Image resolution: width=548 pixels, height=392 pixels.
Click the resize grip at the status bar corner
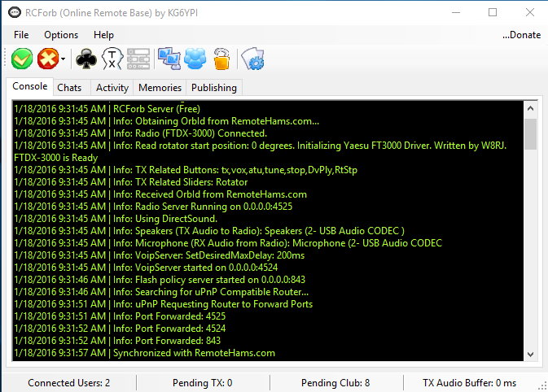(542, 386)
